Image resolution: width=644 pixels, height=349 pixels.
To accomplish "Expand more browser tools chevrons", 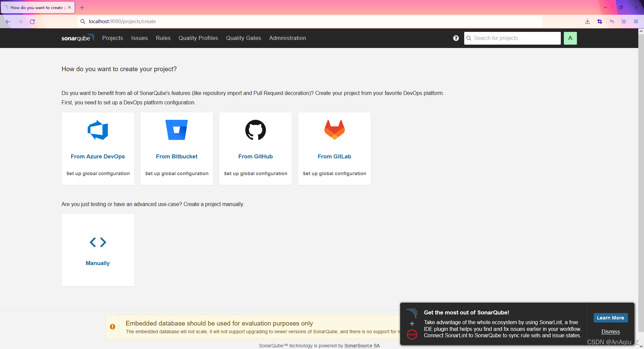I will pyautogui.click(x=624, y=21).
